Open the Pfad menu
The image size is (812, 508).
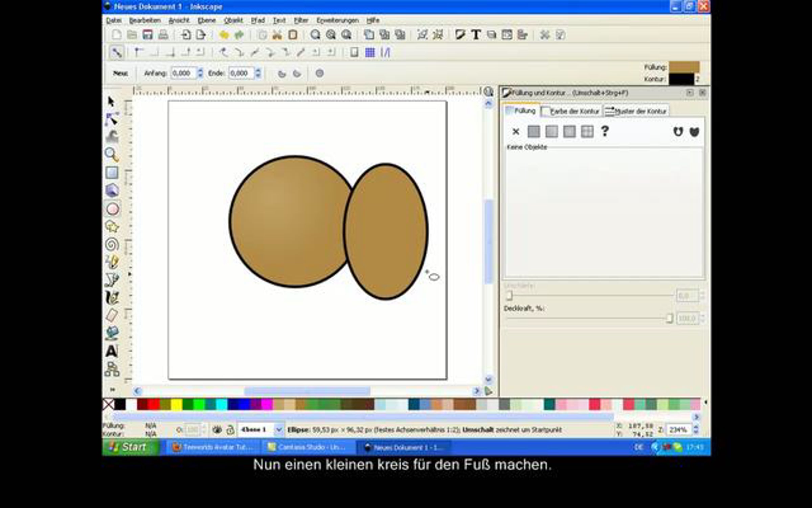(258, 21)
